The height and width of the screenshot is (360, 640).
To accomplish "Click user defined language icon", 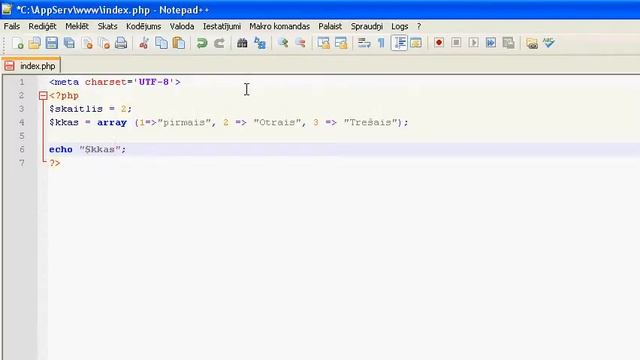I will pyautogui.click(x=416, y=43).
